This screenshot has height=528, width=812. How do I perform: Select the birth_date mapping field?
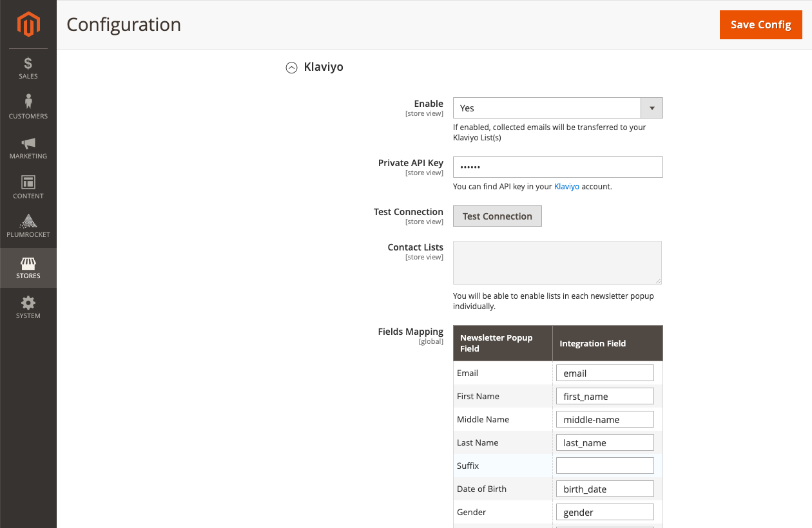coord(604,488)
